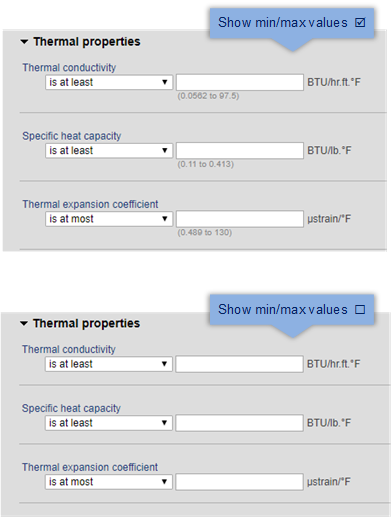Collapse the upper Thermal properties section triangle
This screenshot has width=392, height=518.
tap(24, 42)
